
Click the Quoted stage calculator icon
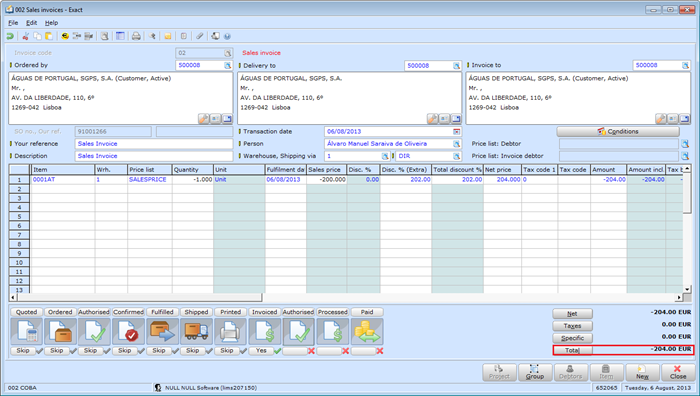[x=26, y=332]
